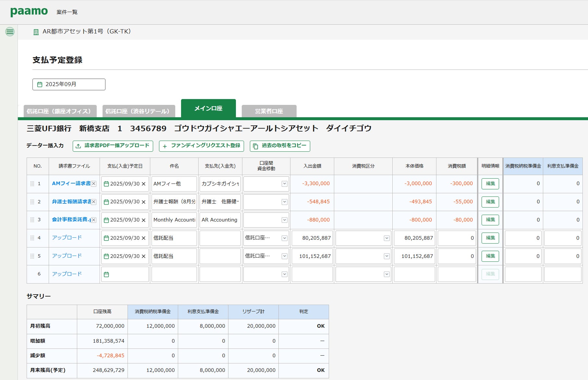Image resolution: width=588 pixels, height=380 pixels.
Task: Click 請求書PDF一括アップロード button
Action: (113, 146)
